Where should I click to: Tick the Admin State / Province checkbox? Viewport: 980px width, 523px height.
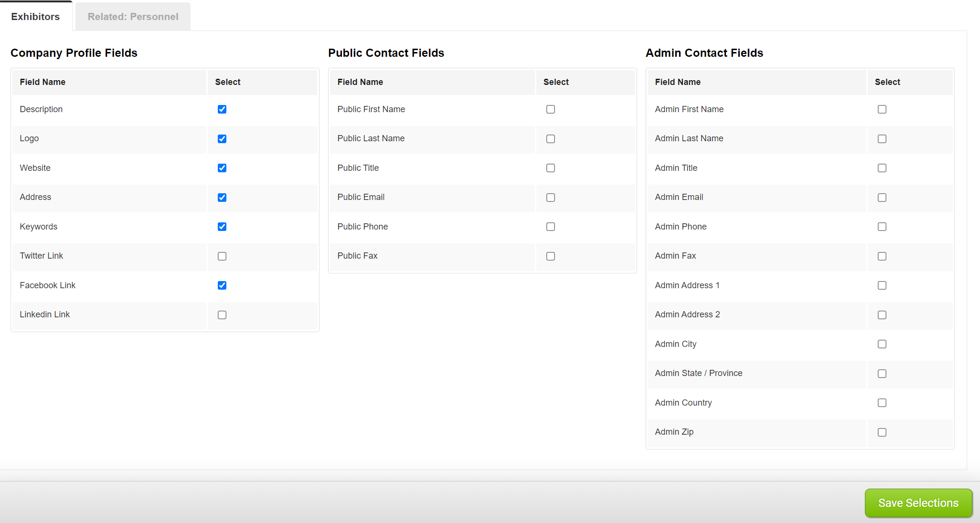pos(882,374)
